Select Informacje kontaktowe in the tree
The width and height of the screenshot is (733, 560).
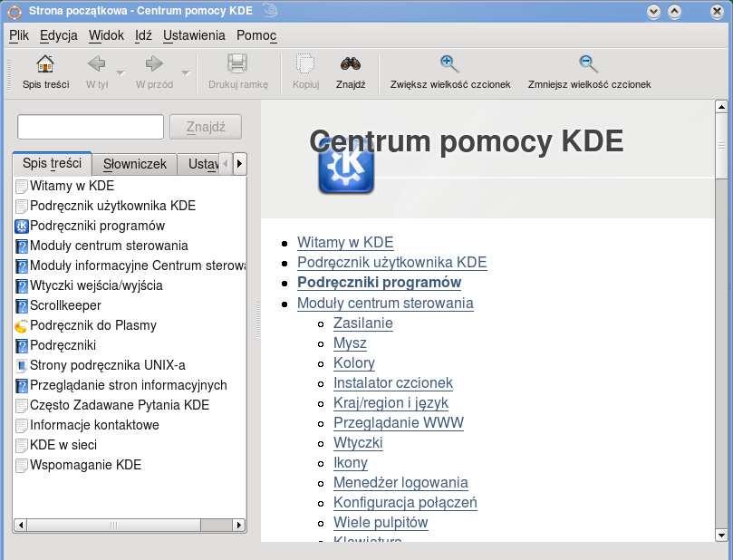pyautogui.click(x=94, y=425)
